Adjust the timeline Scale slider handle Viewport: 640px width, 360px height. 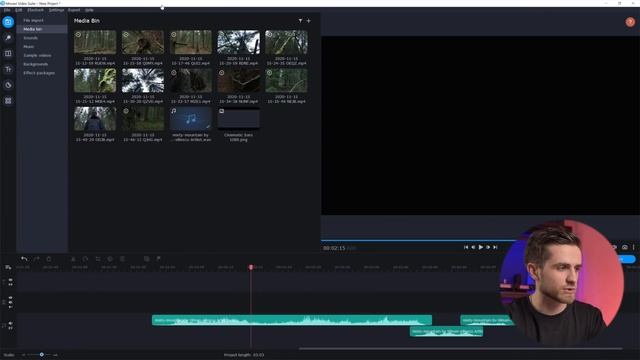pos(41,355)
